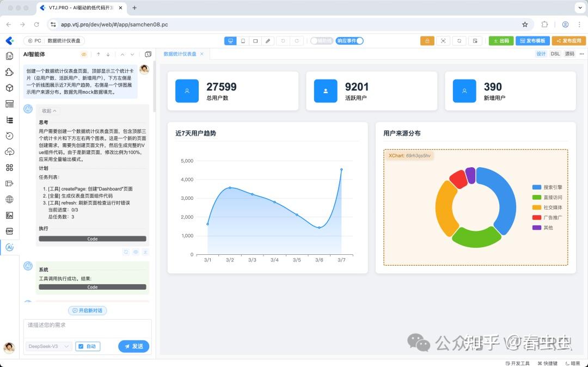The width and height of the screenshot is (588, 367).
Task: Collapse the AI reply with 收起
Action: click(x=49, y=111)
